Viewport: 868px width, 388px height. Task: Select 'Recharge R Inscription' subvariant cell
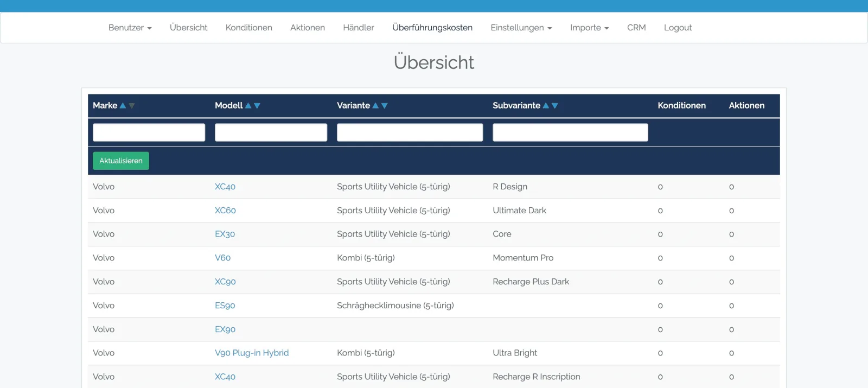[x=537, y=377]
